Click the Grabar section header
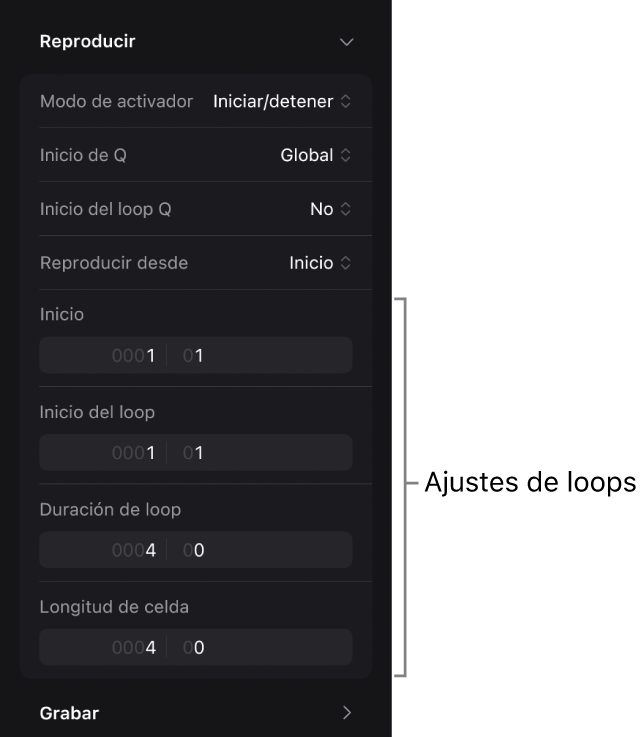The width and height of the screenshot is (644, 737). (69, 713)
